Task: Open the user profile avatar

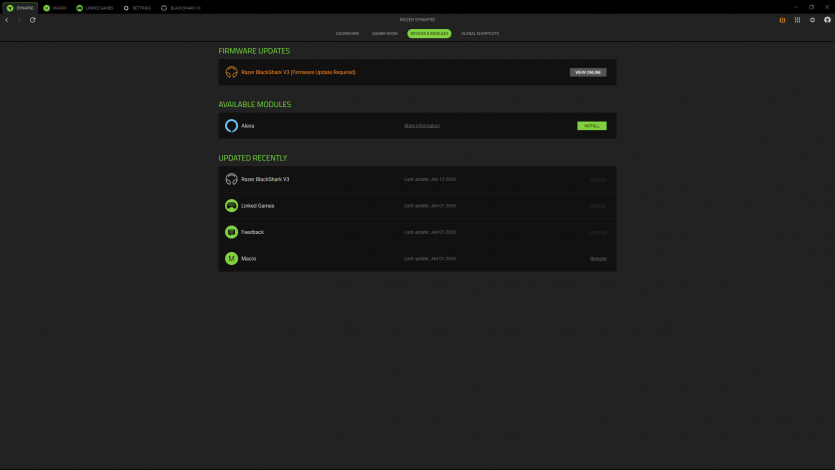Action: 826,20
